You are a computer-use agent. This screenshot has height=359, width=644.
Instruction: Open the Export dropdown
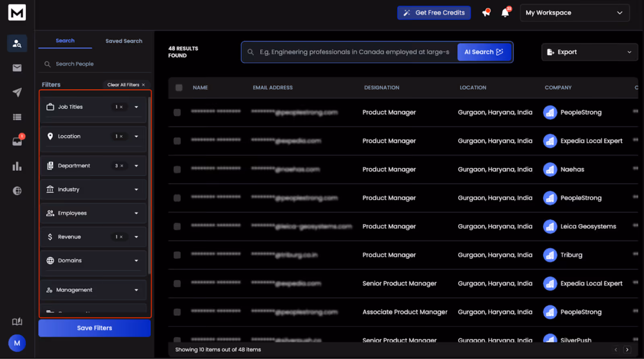(x=590, y=52)
